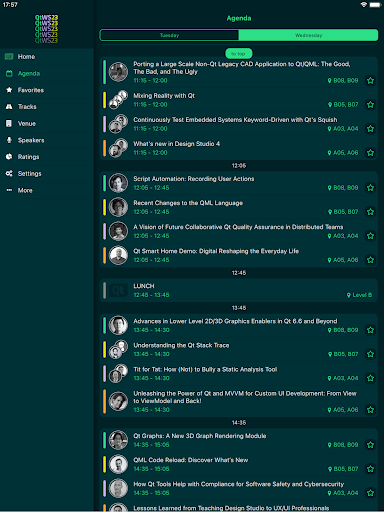Click the Wi-Fi status icon
384x512 pixels.
pos(364,4)
